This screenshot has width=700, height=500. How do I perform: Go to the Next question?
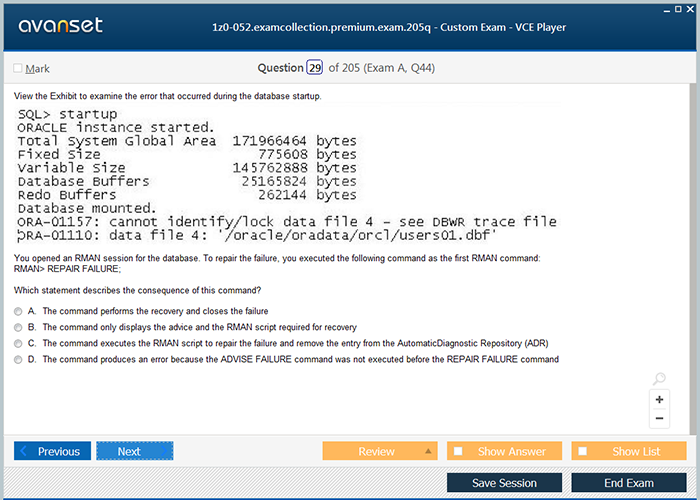(134, 451)
